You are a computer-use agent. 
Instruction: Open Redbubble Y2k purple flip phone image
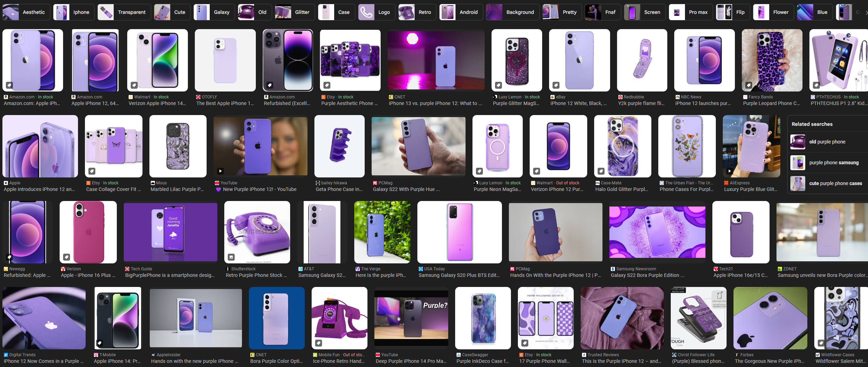tap(642, 60)
